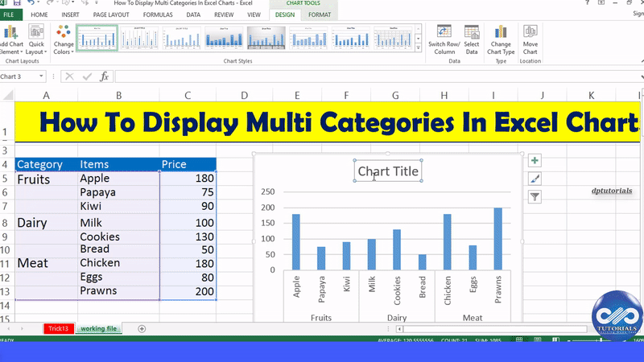Click the Price header cell

coord(188,164)
